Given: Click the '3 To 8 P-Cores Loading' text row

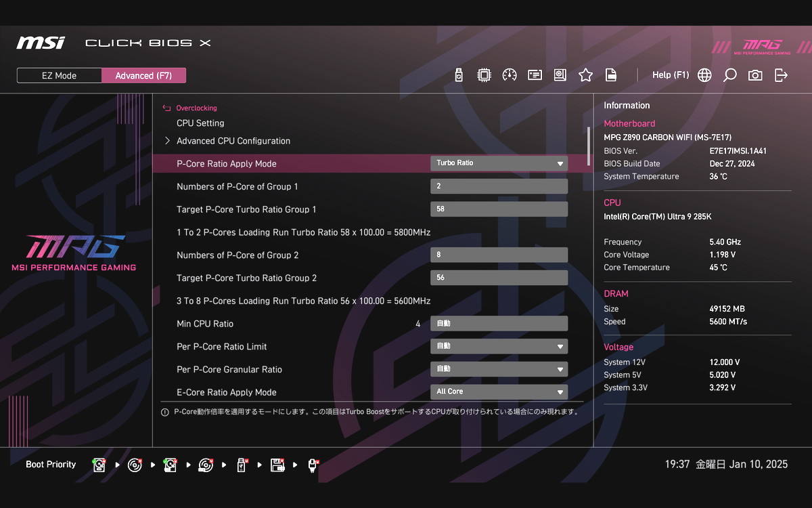Looking at the screenshot, I should 304,301.
